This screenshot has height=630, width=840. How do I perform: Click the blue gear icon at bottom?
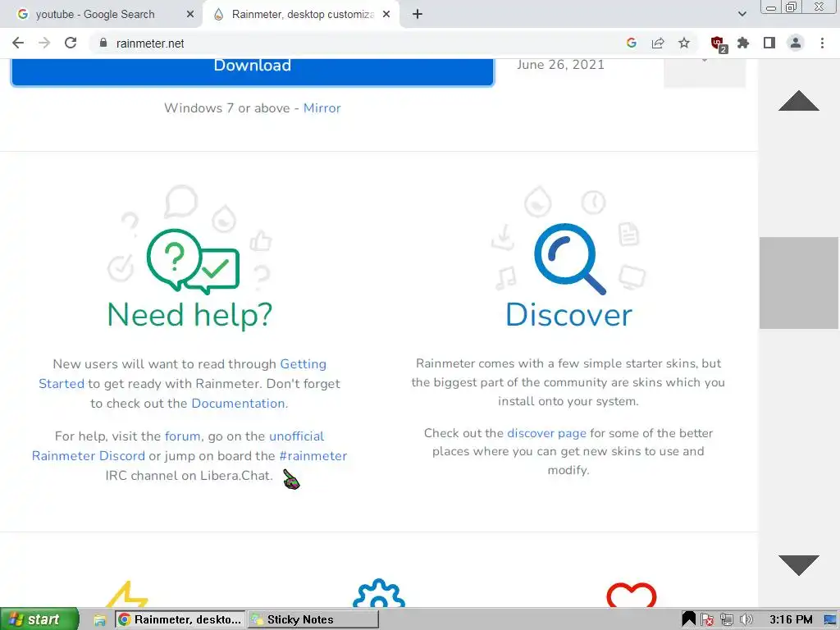tap(379, 593)
